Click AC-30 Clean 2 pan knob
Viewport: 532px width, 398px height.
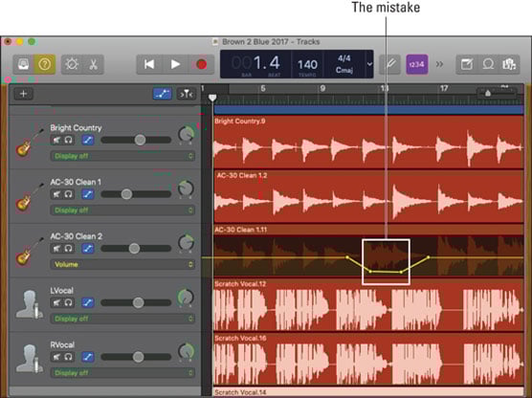pos(186,243)
